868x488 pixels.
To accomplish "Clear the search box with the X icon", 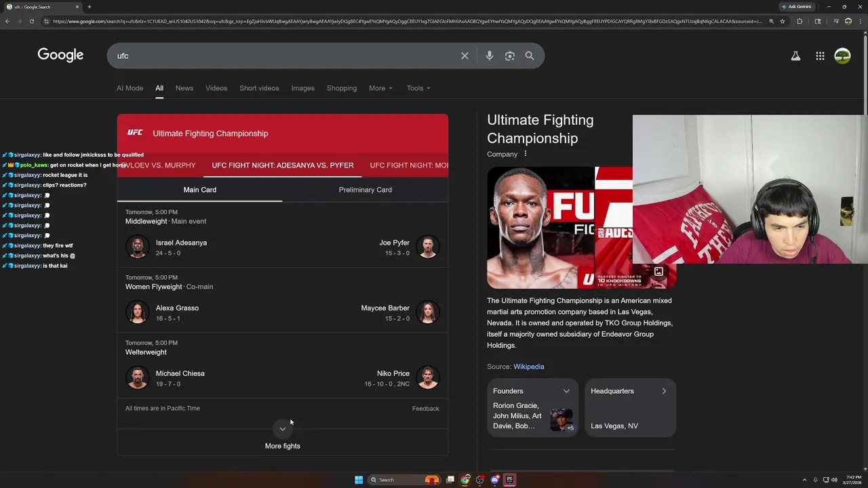I will (465, 56).
